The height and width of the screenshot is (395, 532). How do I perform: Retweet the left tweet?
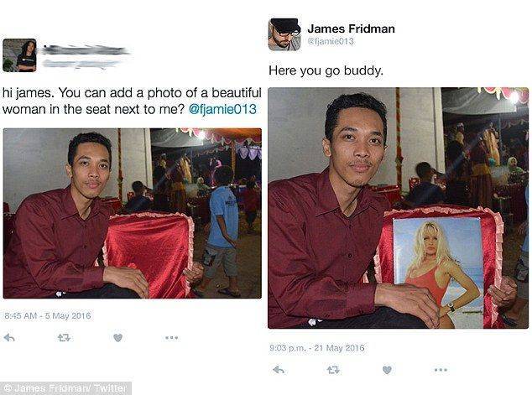(x=64, y=337)
